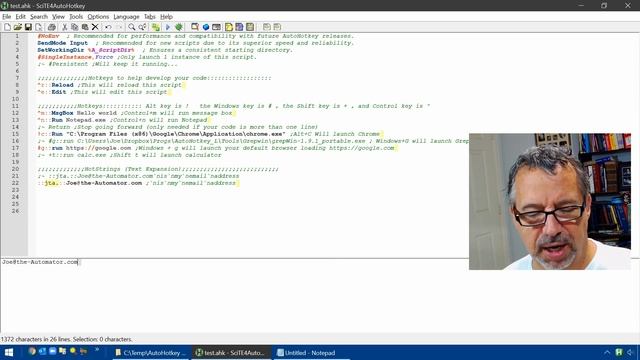This screenshot has width=640, height=360.
Task: Click the 'jta.' hotstring text on line 22
Action: (51, 183)
